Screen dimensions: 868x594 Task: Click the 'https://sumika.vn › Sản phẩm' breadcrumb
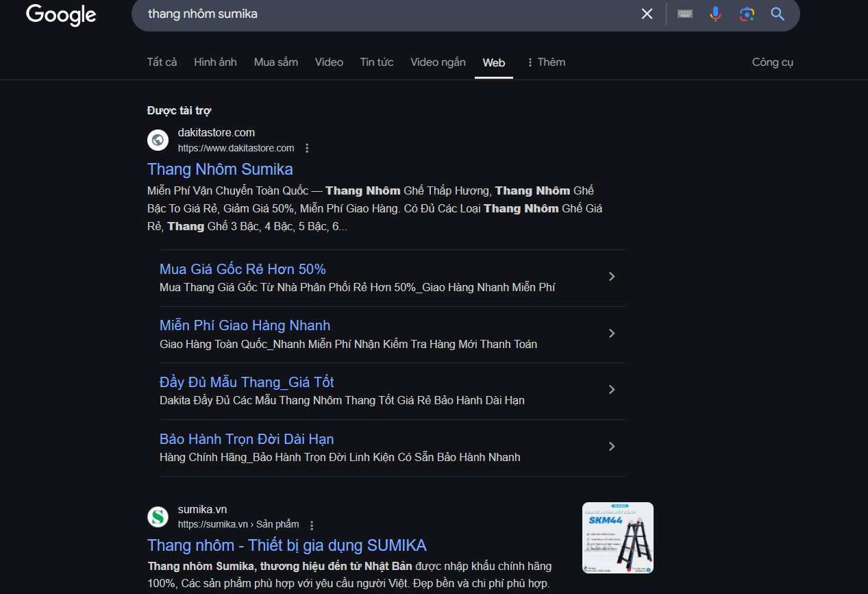pos(238,524)
